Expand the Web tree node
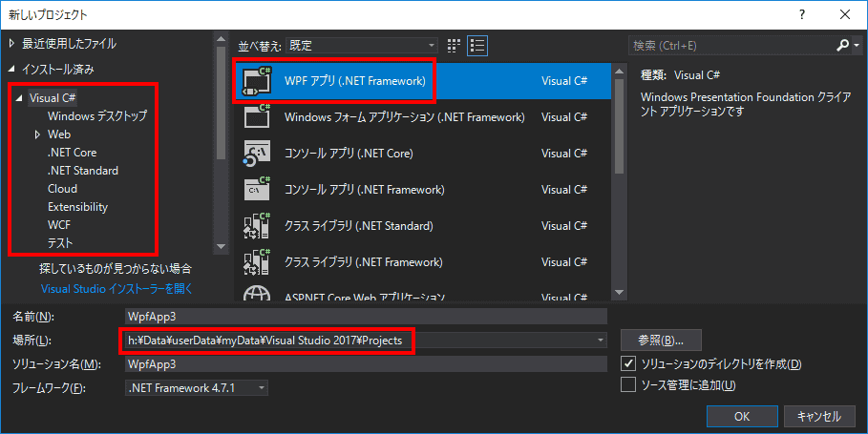This screenshot has width=868, height=434. pyautogui.click(x=37, y=134)
